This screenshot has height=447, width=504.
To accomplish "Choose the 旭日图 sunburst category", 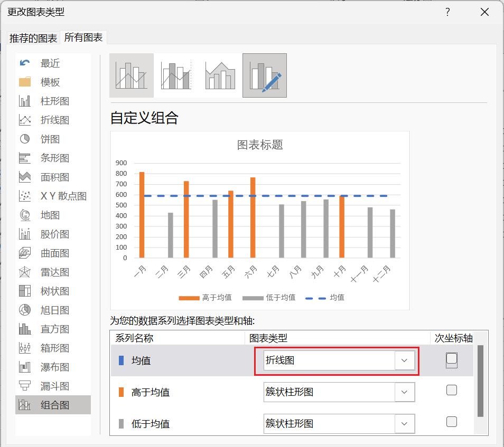I will (53, 310).
